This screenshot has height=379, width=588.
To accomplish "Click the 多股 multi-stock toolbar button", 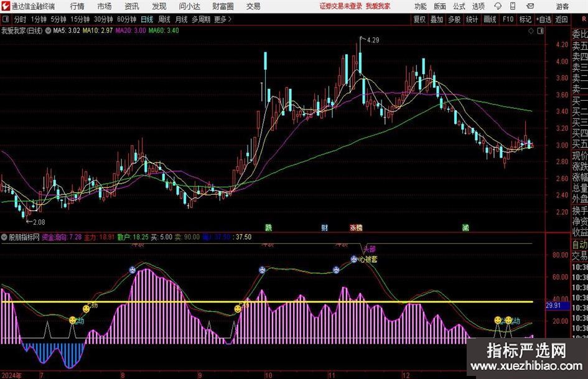I will point(454,19).
